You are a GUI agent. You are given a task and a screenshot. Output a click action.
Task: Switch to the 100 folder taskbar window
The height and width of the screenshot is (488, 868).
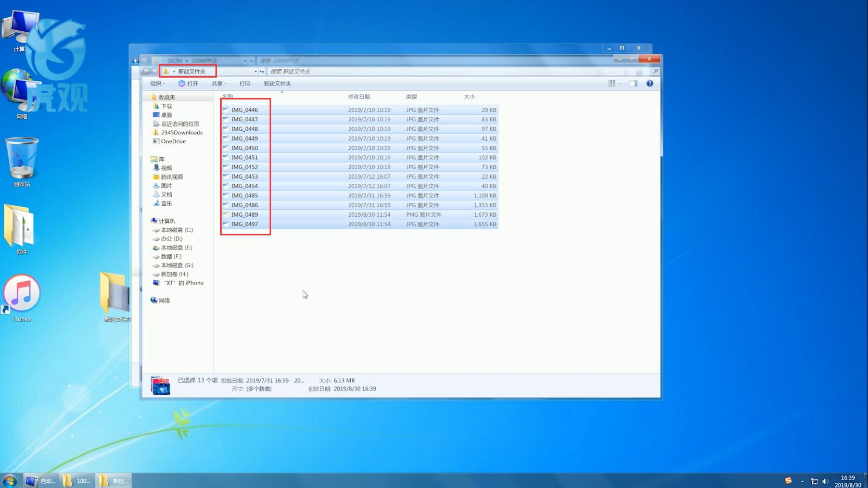pyautogui.click(x=77, y=481)
